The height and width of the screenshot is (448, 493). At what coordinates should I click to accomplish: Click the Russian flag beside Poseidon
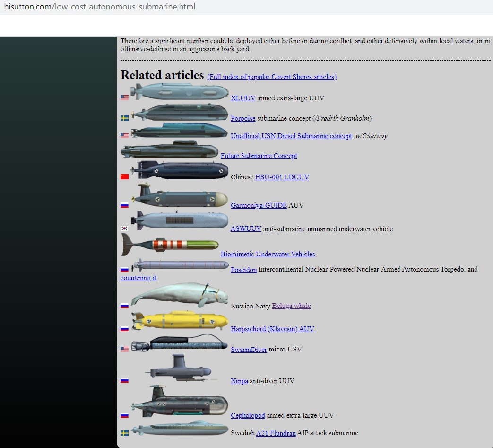[x=124, y=269]
